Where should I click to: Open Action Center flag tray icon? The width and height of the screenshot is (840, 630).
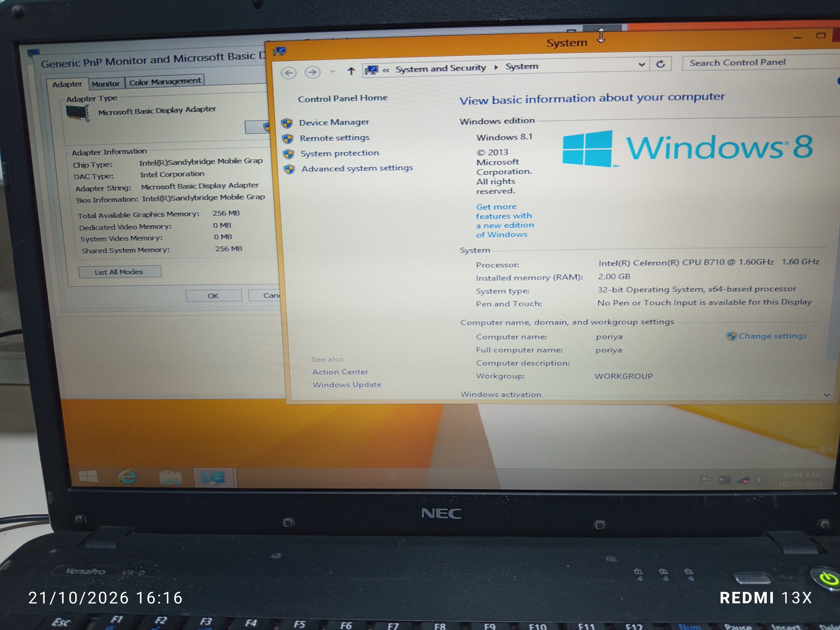pyautogui.click(x=705, y=480)
